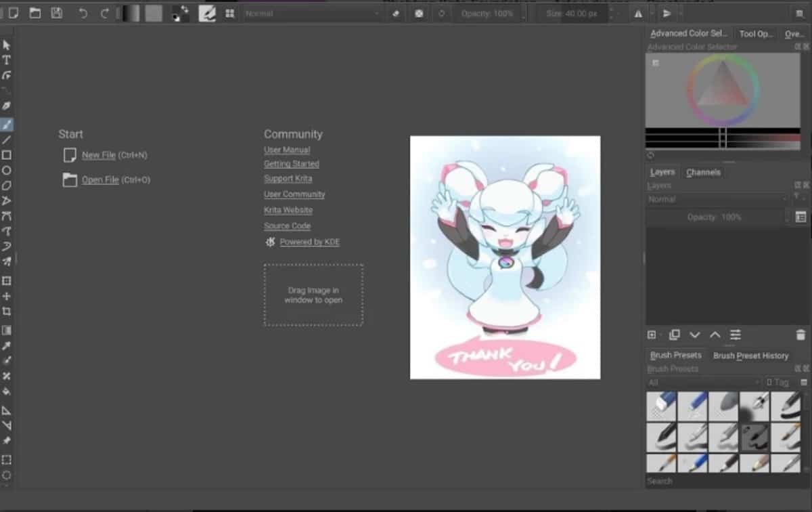Select the Freehand Brush tool

[x=7, y=124]
